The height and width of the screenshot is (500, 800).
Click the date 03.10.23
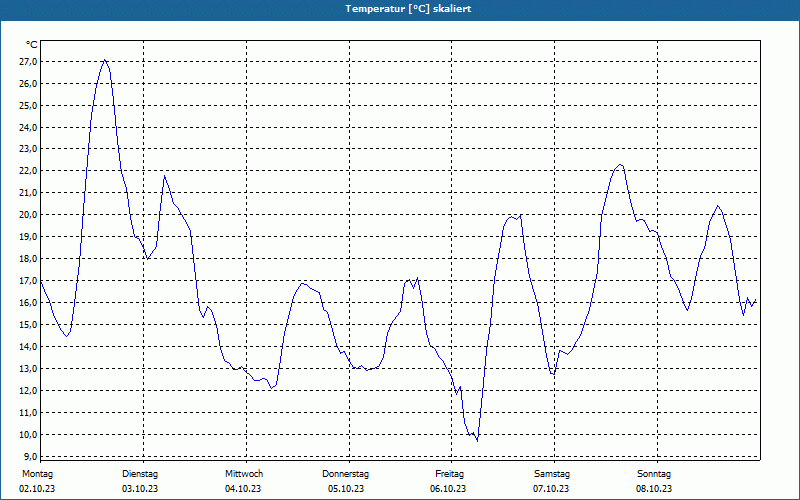coord(140,489)
